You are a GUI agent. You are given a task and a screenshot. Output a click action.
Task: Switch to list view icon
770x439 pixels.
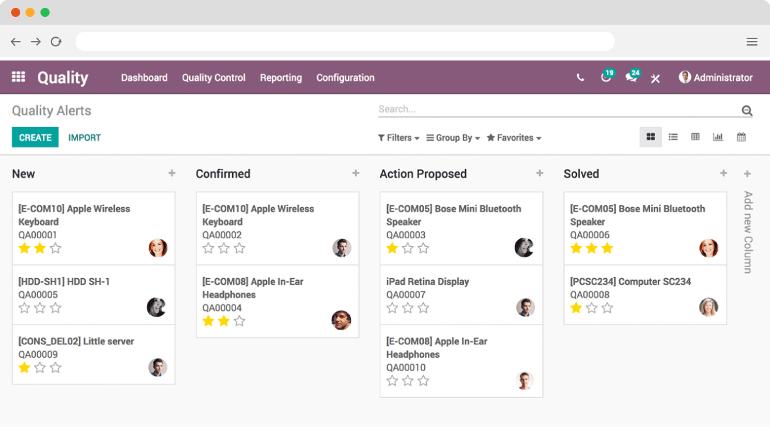tap(673, 137)
